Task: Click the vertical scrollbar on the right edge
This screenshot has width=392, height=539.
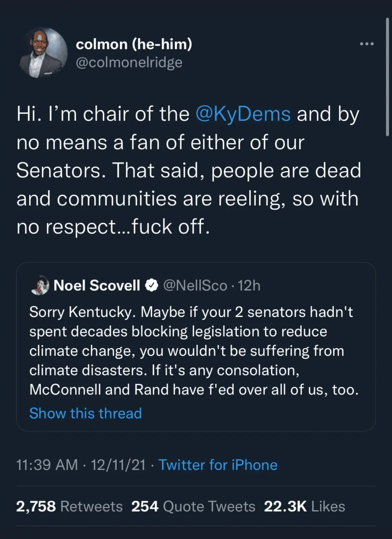Action: [x=388, y=77]
